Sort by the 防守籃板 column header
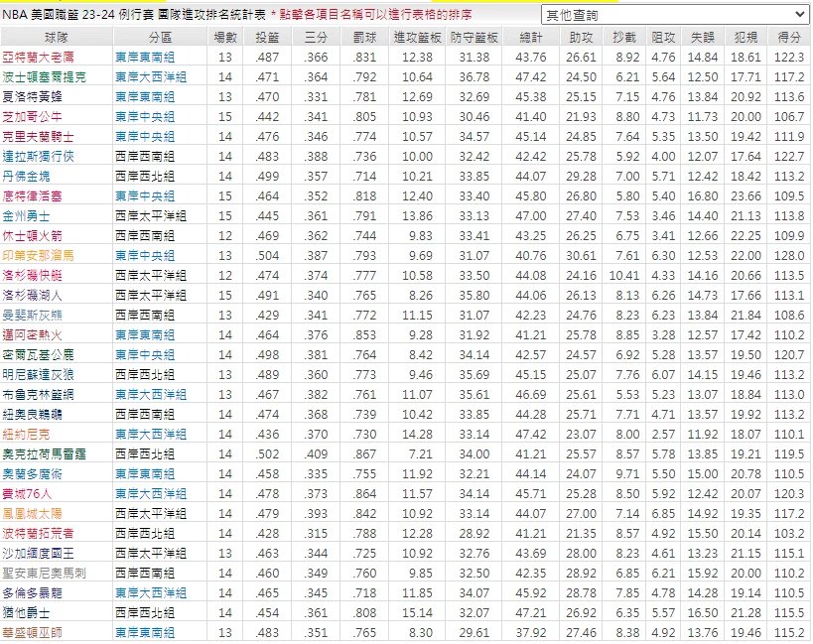The height and width of the screenshot is (644, 813). [474, 38]
